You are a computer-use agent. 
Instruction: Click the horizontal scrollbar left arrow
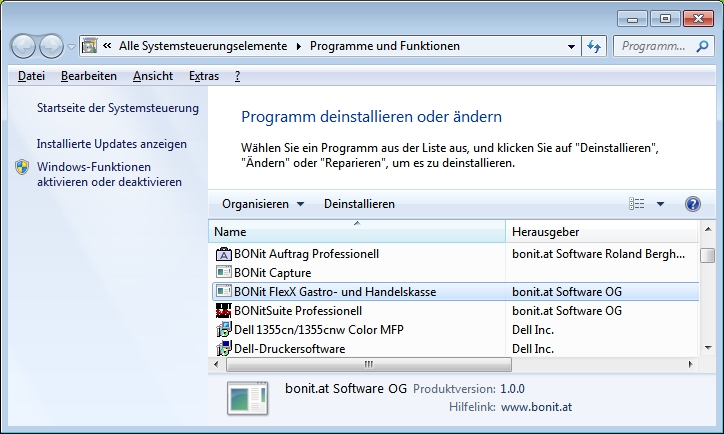(x=216, y=364)
